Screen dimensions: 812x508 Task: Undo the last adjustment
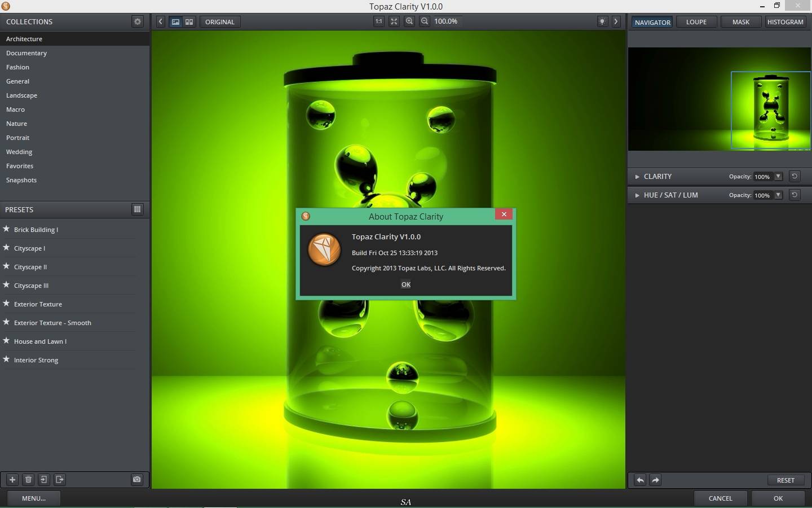[x=640, y=480]
